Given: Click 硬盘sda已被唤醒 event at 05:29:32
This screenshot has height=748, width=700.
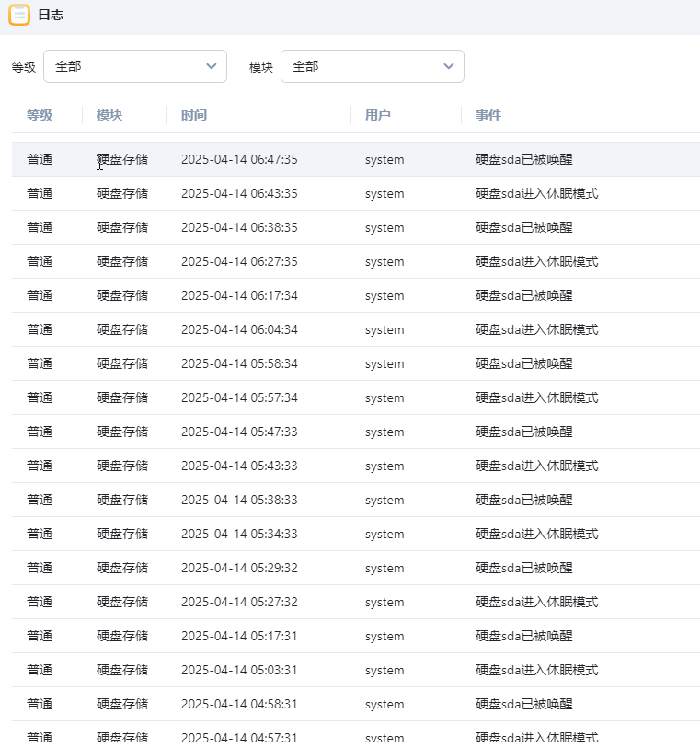Looking at the screenshot, I should point(524,568).
